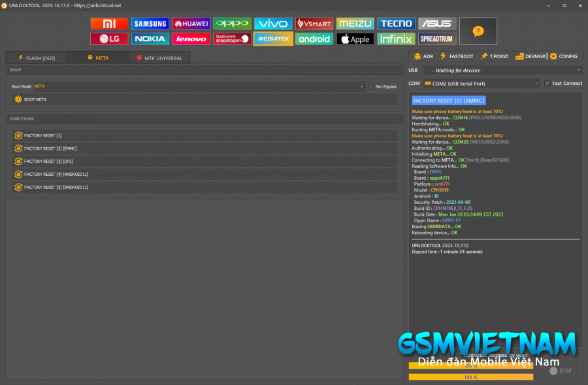Expand the Boot Mode META dropdown
The height and width of the screenshot is (385, 588).
tap(199, 86)
